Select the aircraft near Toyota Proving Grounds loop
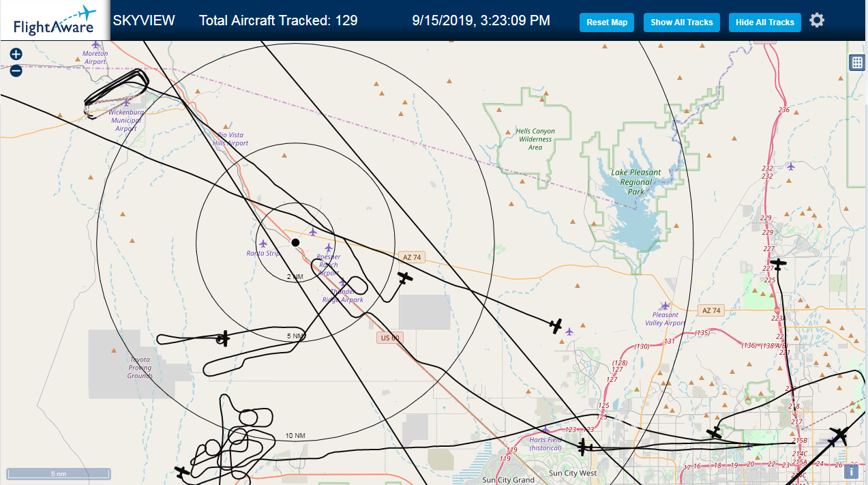 pyautogui.click(x=223, y=338)
